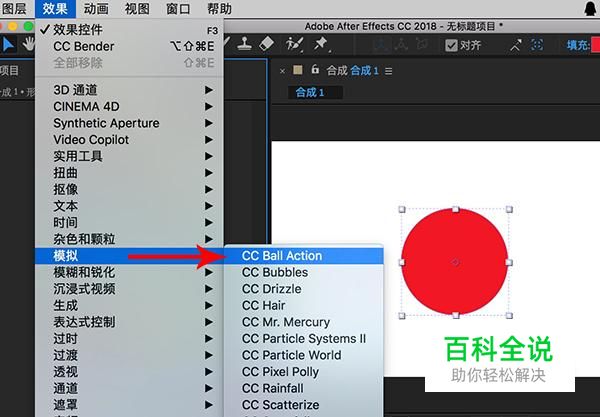Open the 帮助 menu
The image size is (600, 417).
point(219,8)
